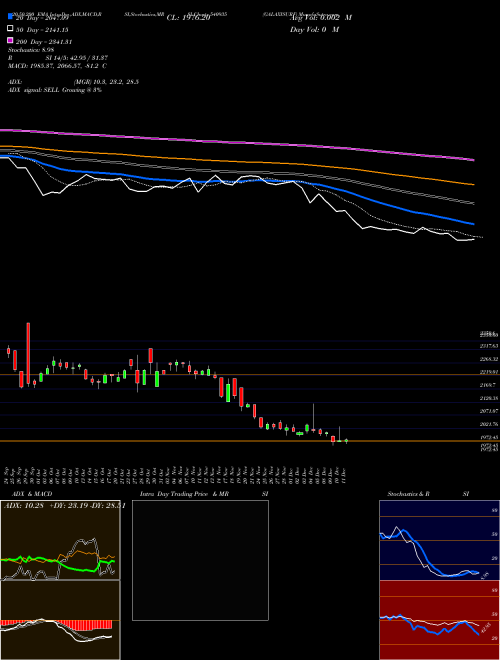Click the 2071.07 price axis label
Image resolution: width=500 pixels, height=660 pixels.
[489, 411]
